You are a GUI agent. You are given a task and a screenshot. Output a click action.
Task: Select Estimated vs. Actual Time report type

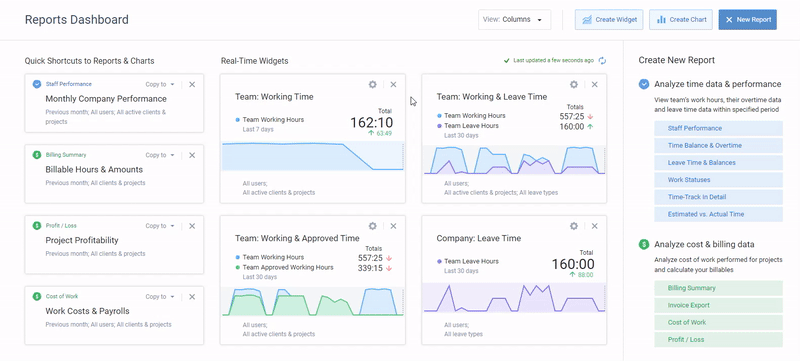click(718, 214)
